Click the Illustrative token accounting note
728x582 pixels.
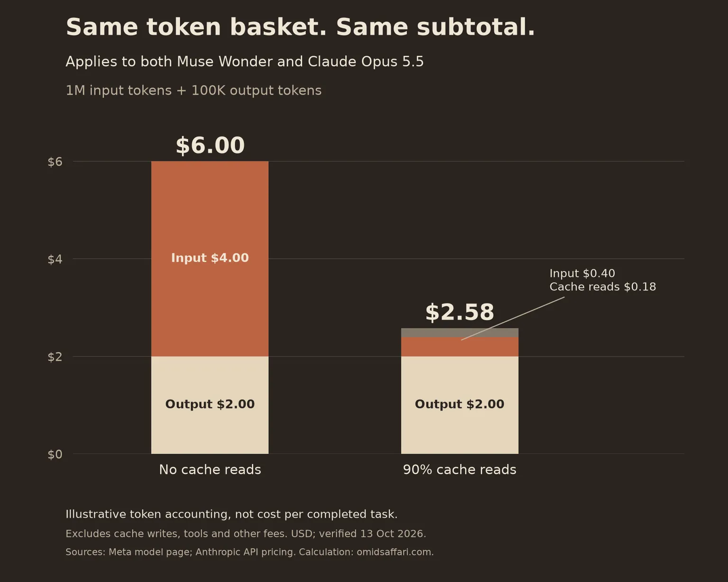coord(231,514)
